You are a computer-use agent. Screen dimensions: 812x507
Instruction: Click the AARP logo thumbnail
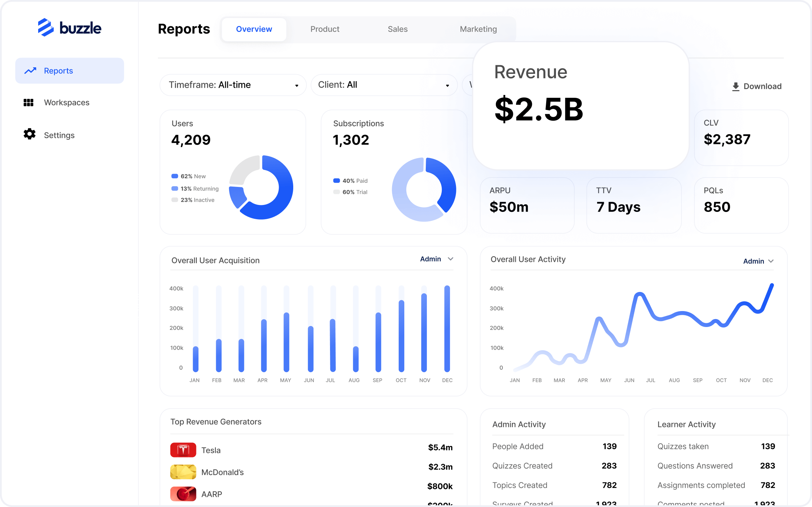pos(183,494)
